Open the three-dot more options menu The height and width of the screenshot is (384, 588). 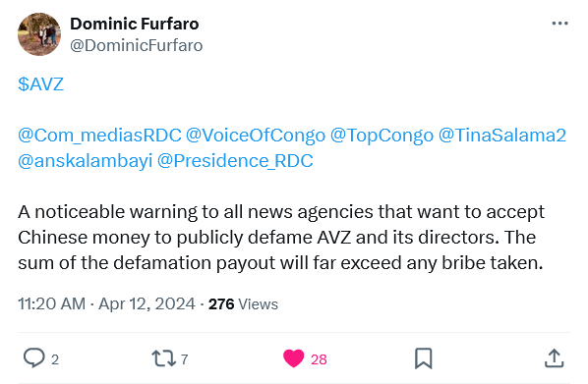coord(559,24)
